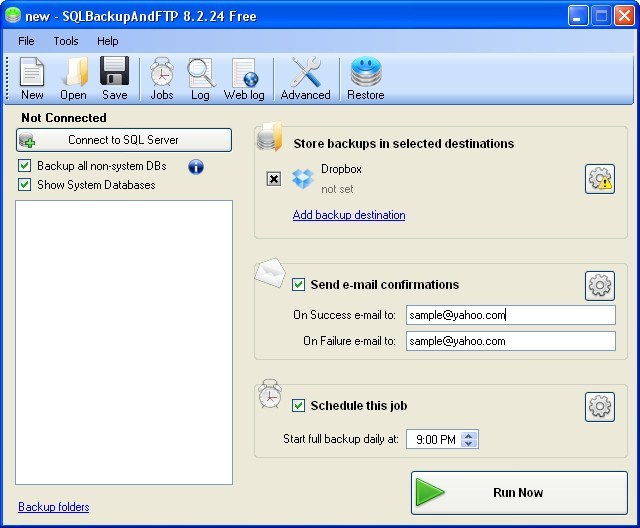Click inside the empty database list box
Viewport: 640px width, 528px height.
124,342
